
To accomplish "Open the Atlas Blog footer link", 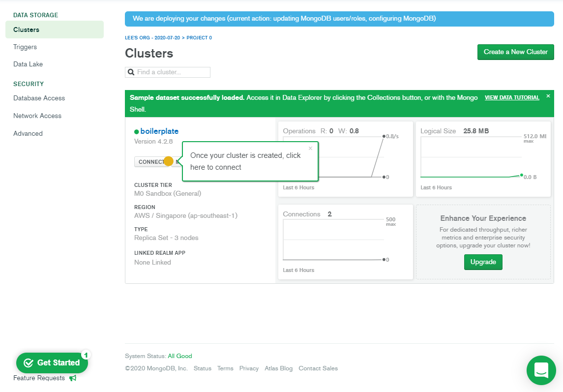I will click(x=279, y=368).
